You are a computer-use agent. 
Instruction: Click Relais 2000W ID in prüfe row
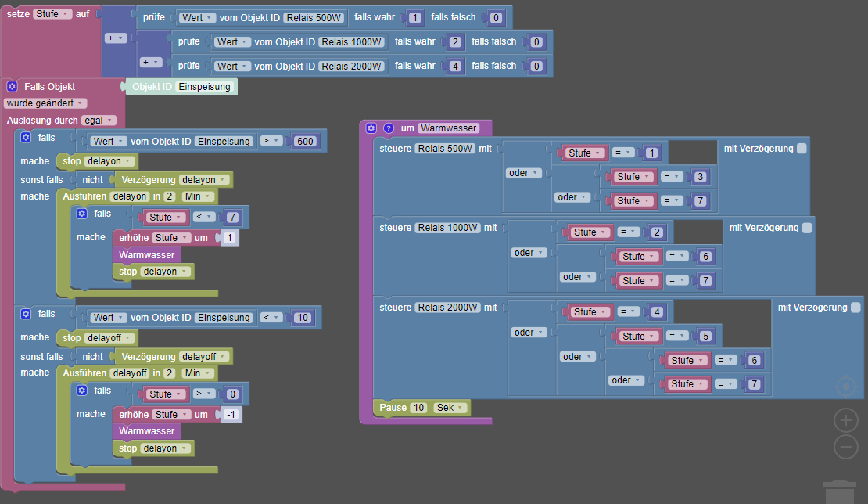pyautogui.click(x=352, y=66)
